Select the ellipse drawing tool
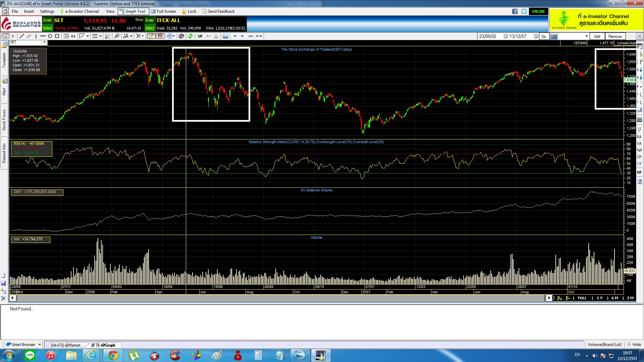Image resolution: width=644 pixels, height=362 pixels. 50,36
